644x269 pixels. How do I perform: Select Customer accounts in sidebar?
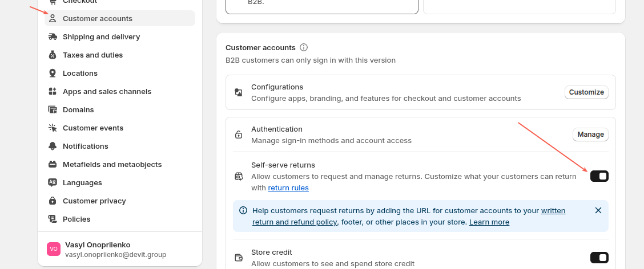98,18
